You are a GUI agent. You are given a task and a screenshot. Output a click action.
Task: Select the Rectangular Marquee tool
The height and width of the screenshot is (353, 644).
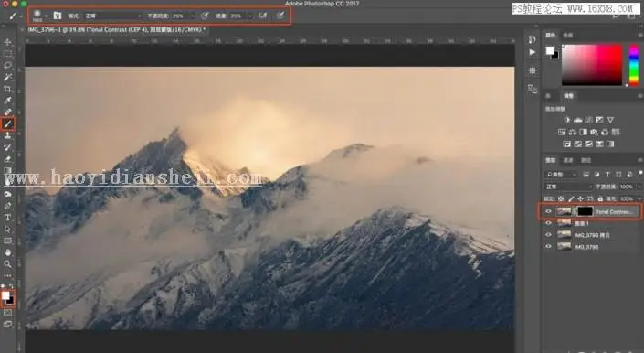pos(8,54)
